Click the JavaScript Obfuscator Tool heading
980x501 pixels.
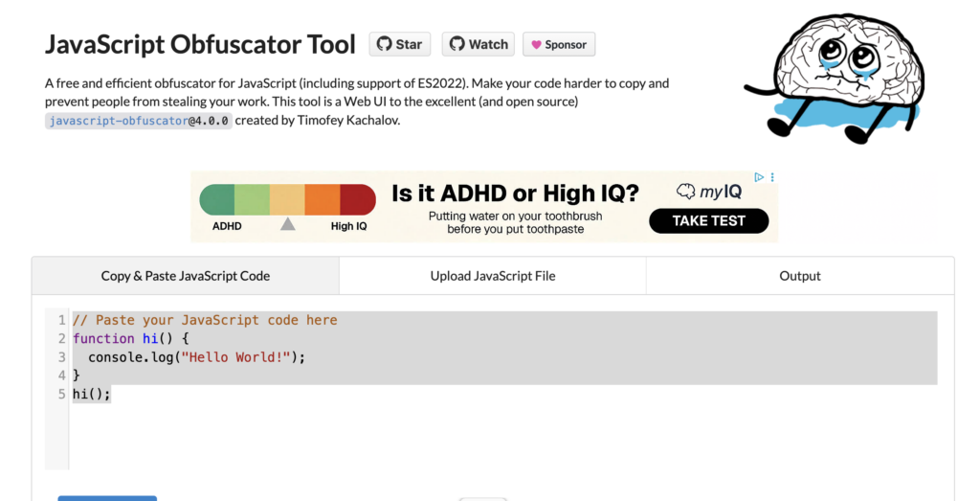pos(200,44)
